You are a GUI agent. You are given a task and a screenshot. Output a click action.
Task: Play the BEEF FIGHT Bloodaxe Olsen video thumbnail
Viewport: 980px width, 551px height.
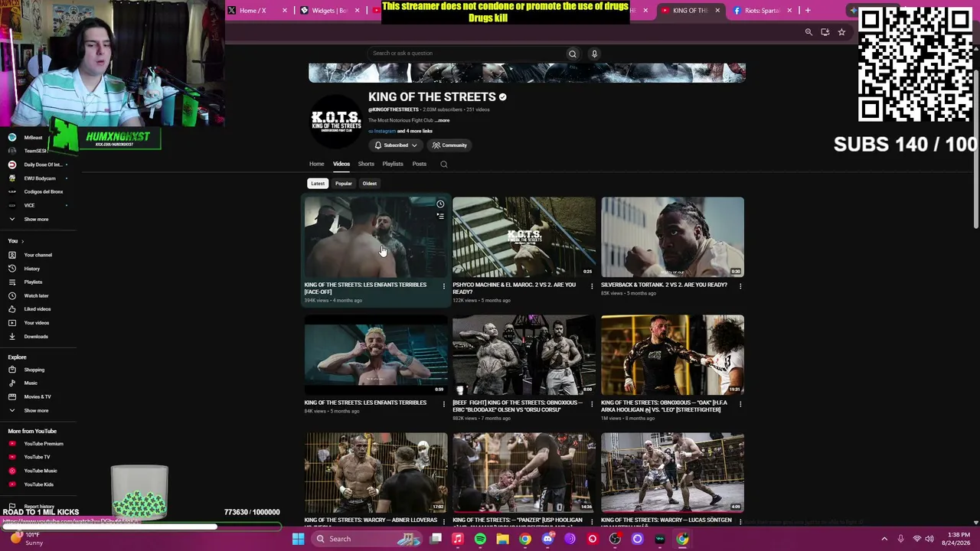tap(524, 354)
